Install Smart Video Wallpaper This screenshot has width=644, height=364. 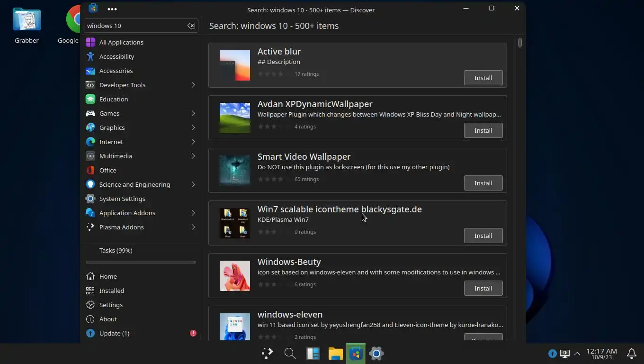pyautogui.click(x=483, y=183)
